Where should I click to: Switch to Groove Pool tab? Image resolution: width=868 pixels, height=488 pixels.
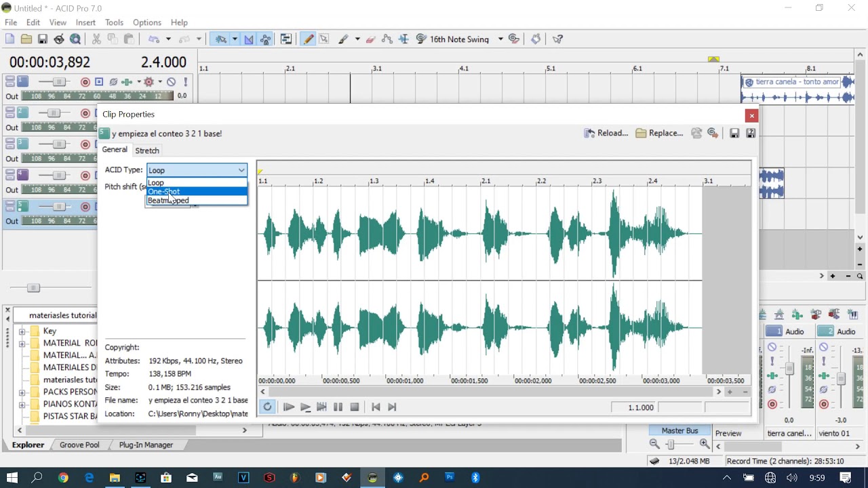(x=79, y=445)
